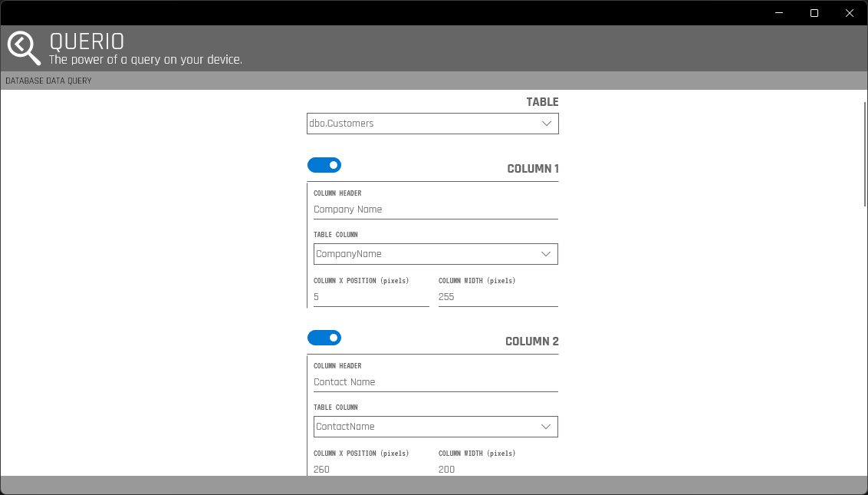This screenshot has width=868, height=495.
Task: Click the chevron arrow beside ContactName
Action: tap(546, 427)
